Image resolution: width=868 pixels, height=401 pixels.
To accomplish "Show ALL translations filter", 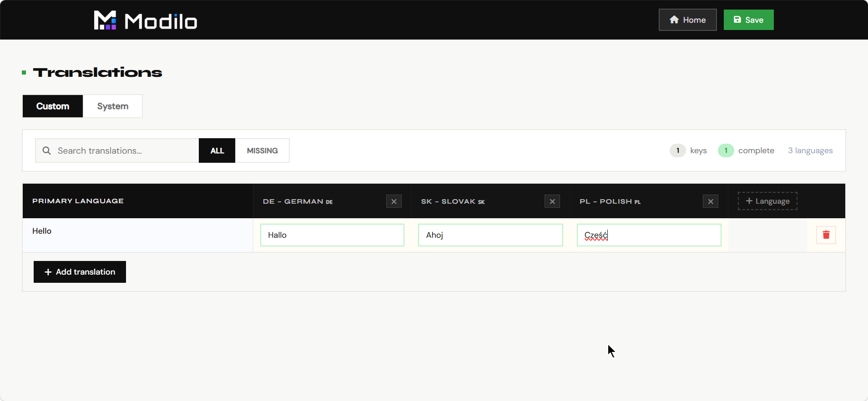I will click(217, 150).
